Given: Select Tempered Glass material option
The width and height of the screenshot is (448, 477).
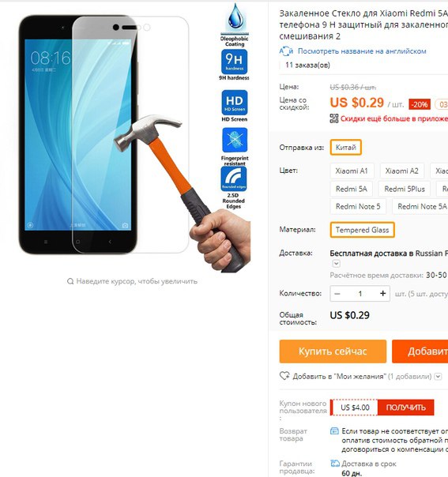Looking at the screenshot, I should coord(362,230).
